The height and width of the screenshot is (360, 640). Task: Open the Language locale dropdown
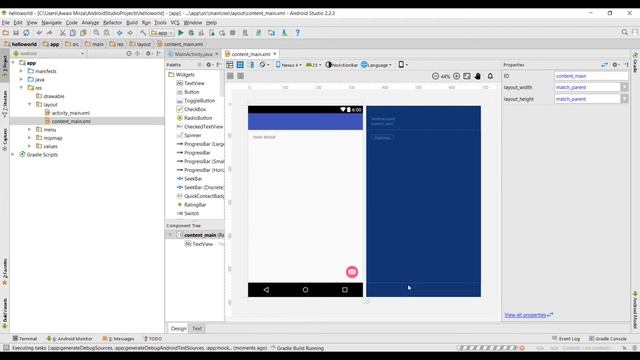click(x=376, y=64)
